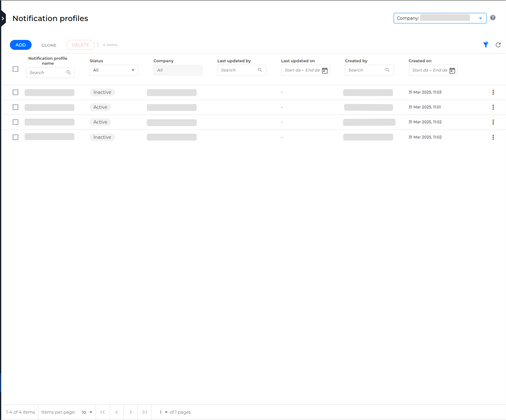506x420 pixels.
Task: Select all profiles with header checkbox
Action: click(x=15, y=69)
